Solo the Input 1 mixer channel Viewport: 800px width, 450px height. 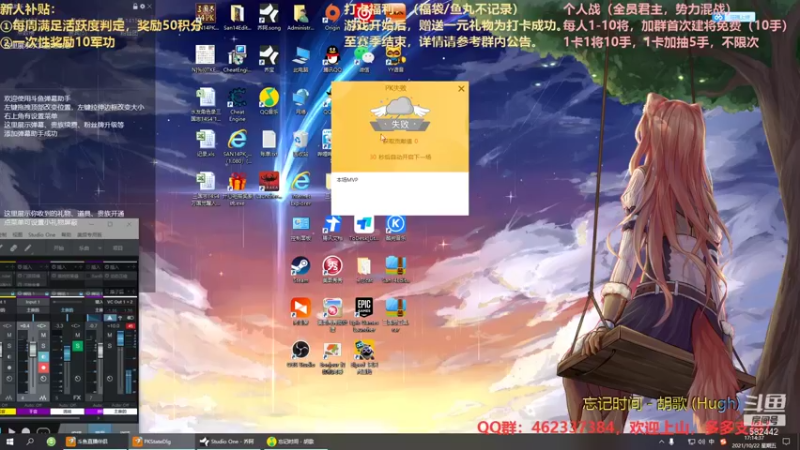click(43, 346)
